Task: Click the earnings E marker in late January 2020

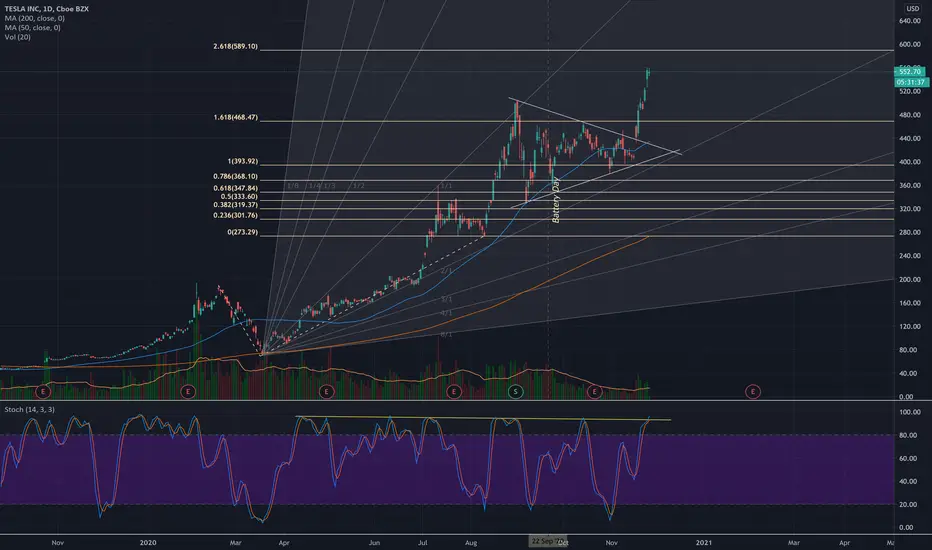Action: pyautogui.click(x=188, y=391)
